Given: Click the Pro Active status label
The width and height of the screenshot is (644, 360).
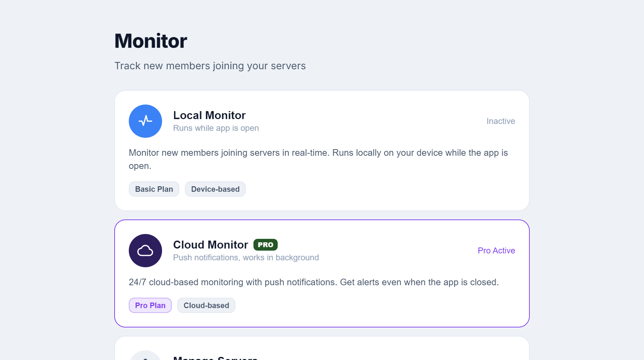Looking at the screenshot, I should pos(497,251).
